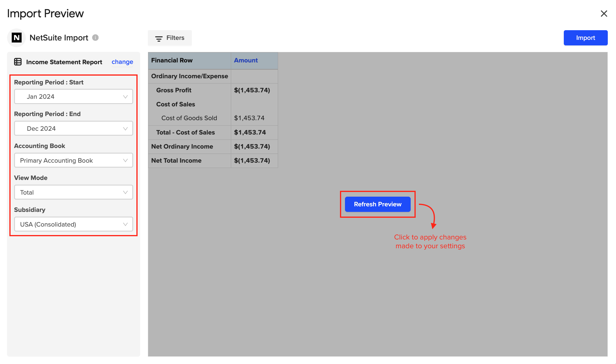The height and width of the screenshot is (364, 616).
Task: Click the NetSuite logo icon
Action: tap(17, 38)
